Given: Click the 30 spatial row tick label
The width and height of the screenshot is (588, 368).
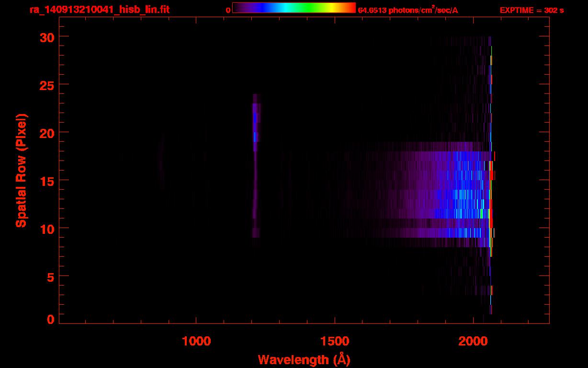Looking at the screenshot, I should 47,37.
